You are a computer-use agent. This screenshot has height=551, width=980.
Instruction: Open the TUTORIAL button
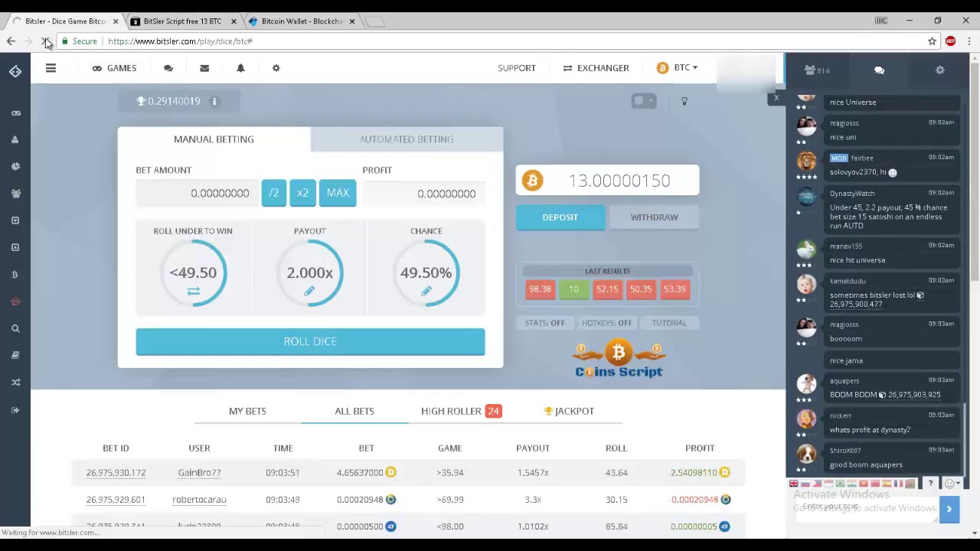point(669,323)
